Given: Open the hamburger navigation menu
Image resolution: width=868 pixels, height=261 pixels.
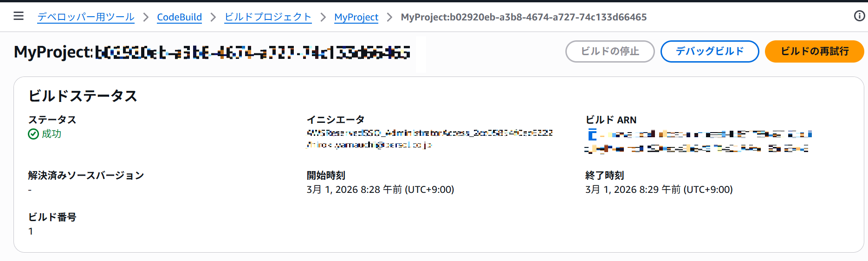Looking at the screenshot, I should (19, 16).
